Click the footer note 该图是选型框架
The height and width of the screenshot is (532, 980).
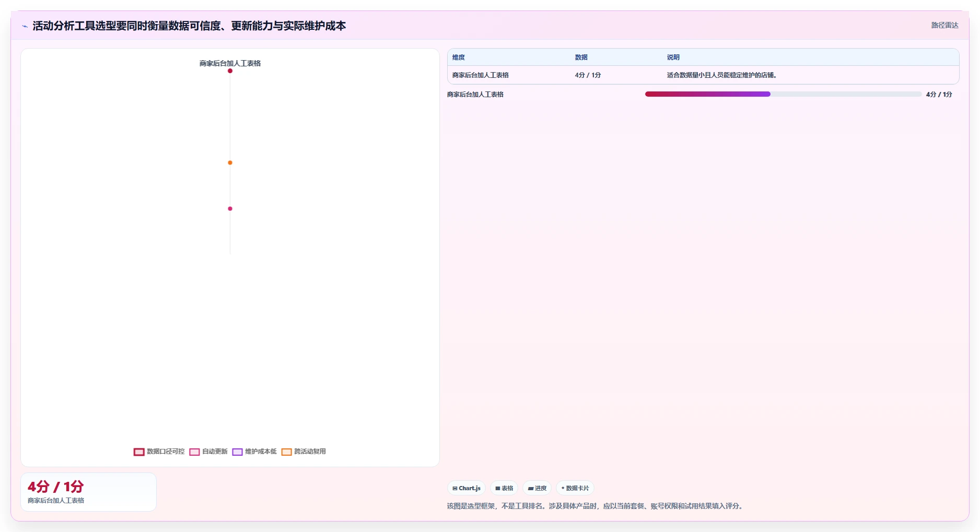click(x=596, y=506)
